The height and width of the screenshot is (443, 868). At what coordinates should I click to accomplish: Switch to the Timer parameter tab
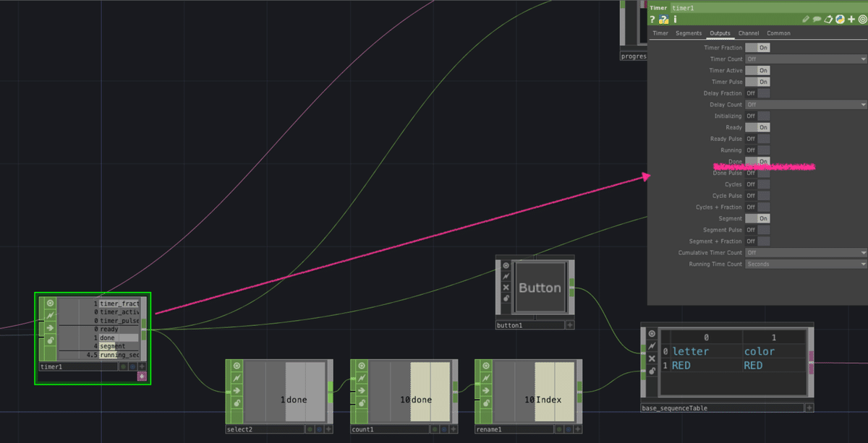click(x=660, y=33)
